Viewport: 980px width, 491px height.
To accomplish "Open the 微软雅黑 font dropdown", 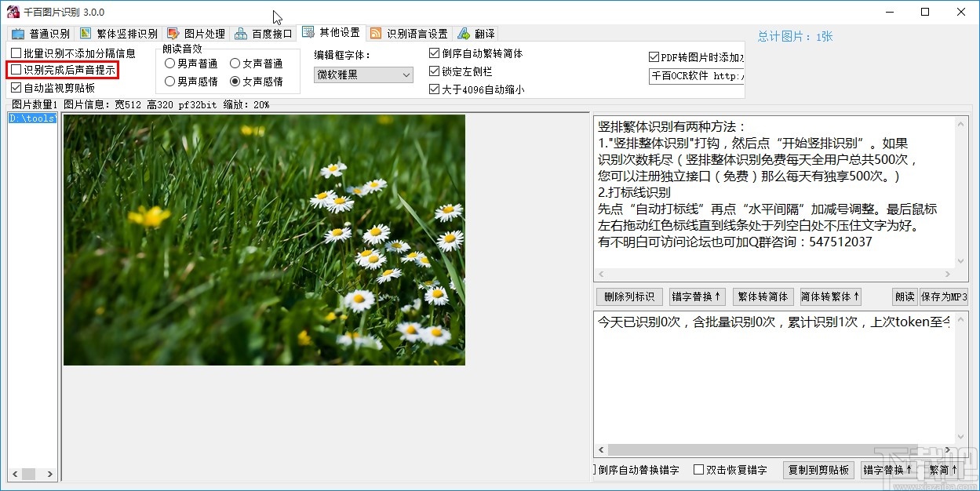I will (362, 75).
